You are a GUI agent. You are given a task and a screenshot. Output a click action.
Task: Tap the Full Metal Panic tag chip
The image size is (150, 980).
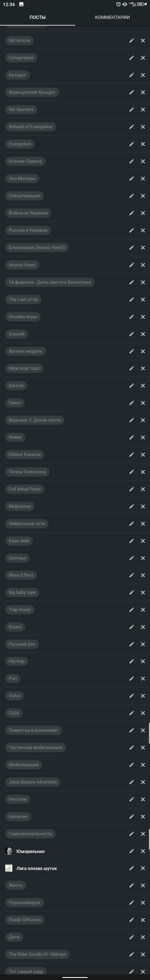(25, 489)
